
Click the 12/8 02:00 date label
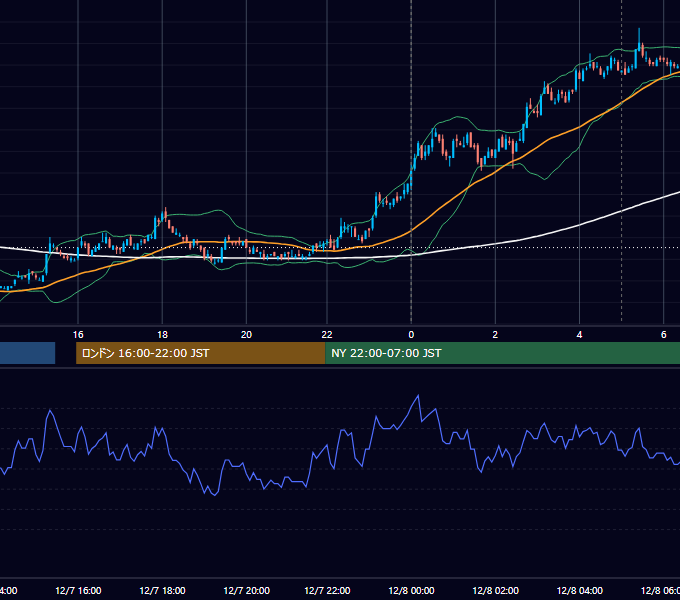[x=495, y=590]
